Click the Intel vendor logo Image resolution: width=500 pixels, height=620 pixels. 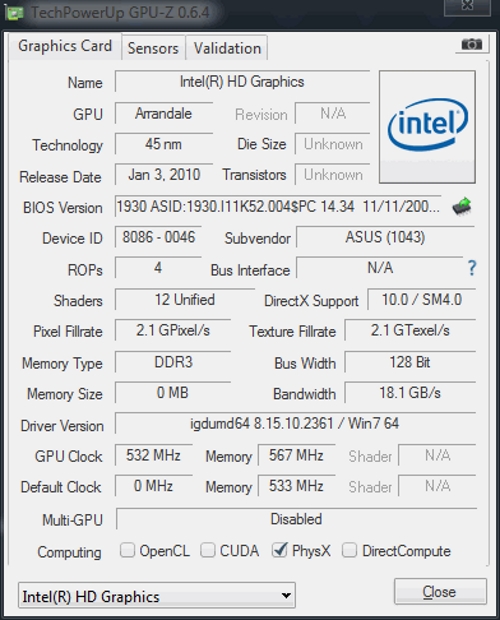[x=427, y=127]
